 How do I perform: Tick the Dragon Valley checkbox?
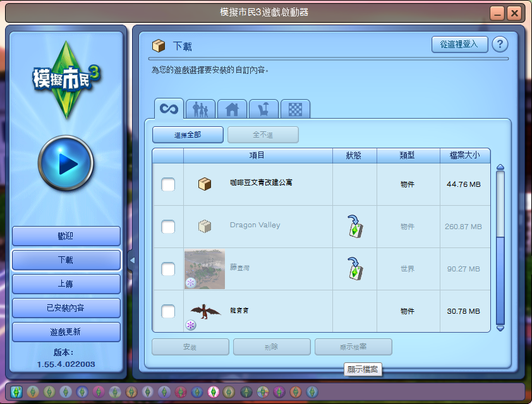coord(168,227)
